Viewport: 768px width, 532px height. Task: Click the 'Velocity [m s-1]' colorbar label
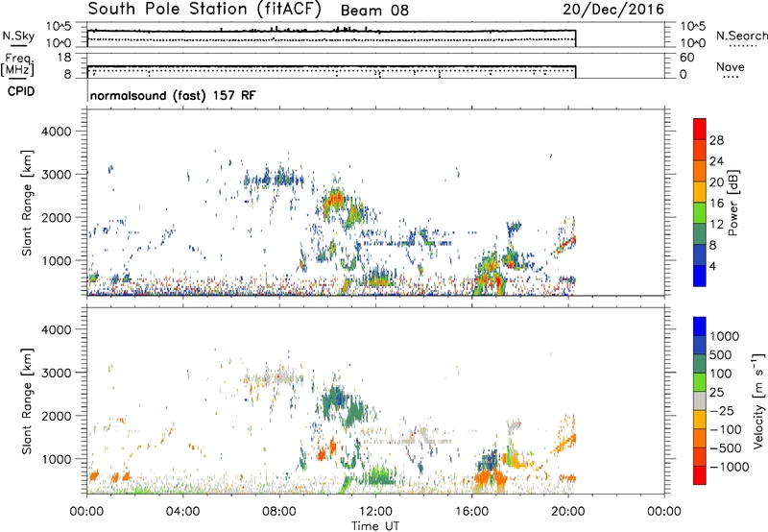758,400
